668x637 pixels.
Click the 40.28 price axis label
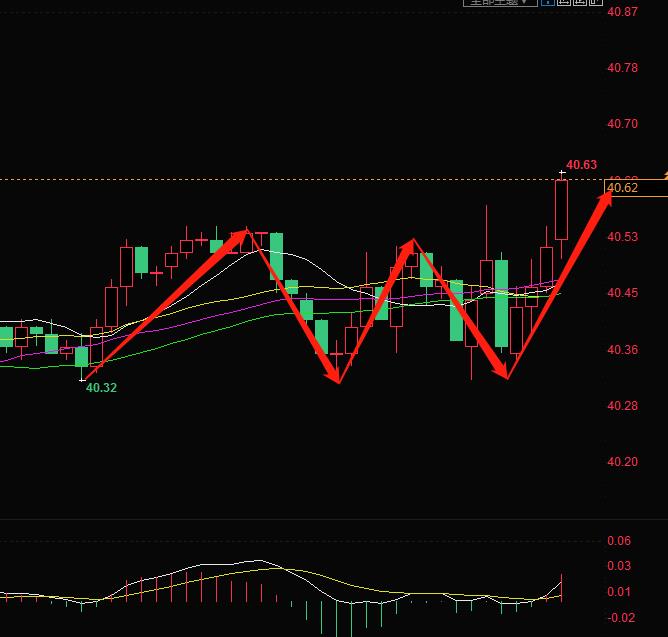pos(622,406)
